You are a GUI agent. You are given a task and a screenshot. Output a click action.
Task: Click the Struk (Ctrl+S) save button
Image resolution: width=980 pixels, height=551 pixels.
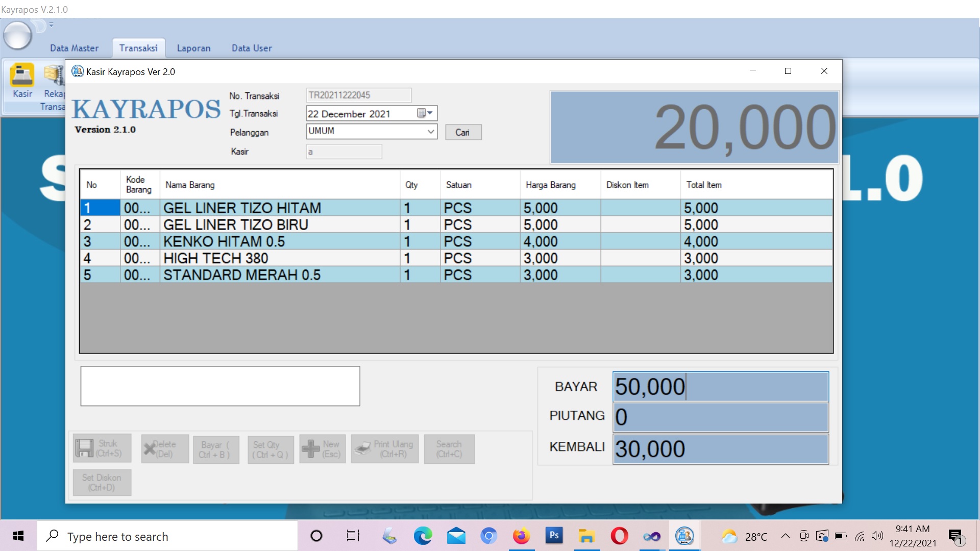(102, 448)
